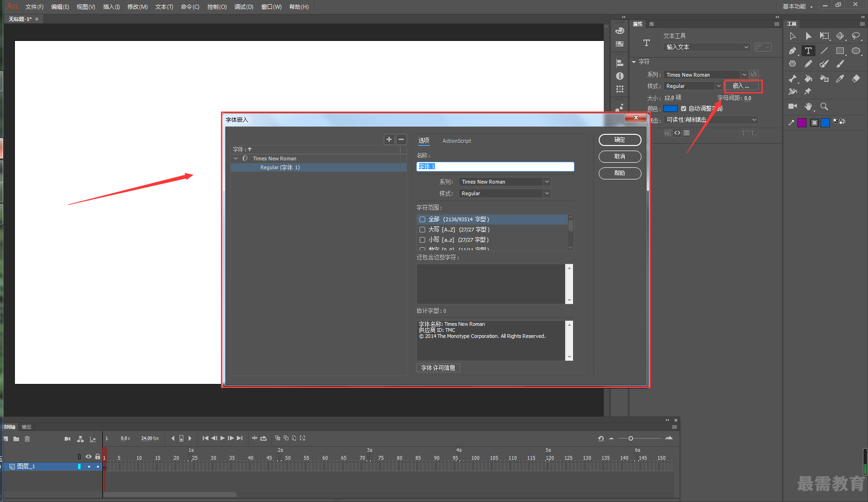Open 可读性消除锯齿 anti-alias dropdown
The height and width of the screenshot is (502, 868).
[x=711, y=120]
